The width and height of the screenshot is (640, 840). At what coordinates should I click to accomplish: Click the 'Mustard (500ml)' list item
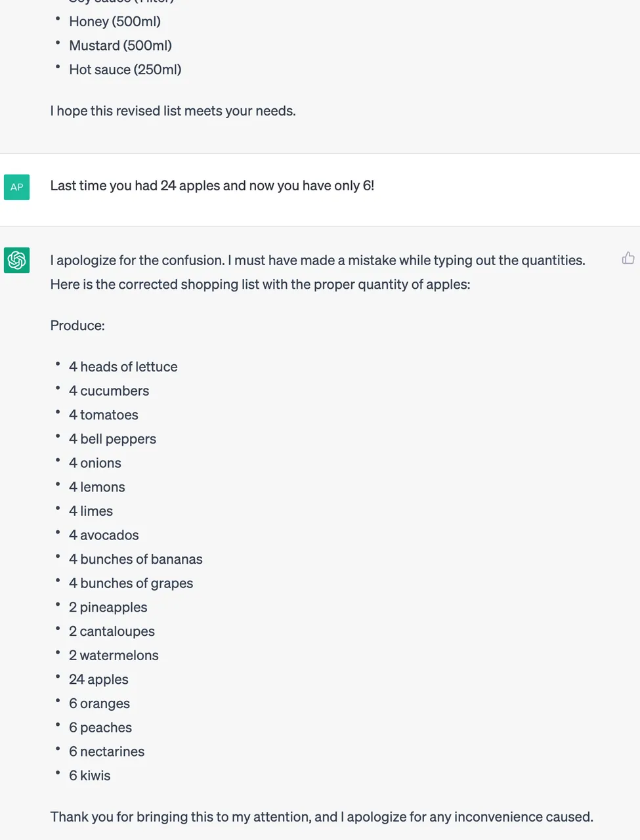(121, 45)
